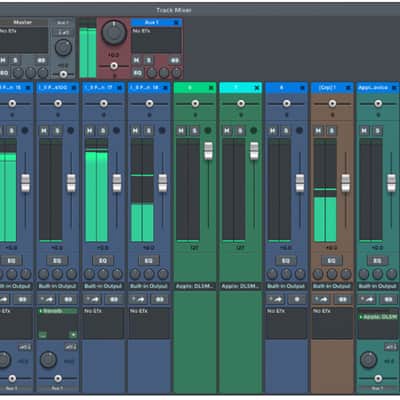Solo the track ending in 18
This screenshot has width=400, height=400.
coord(149,131)
